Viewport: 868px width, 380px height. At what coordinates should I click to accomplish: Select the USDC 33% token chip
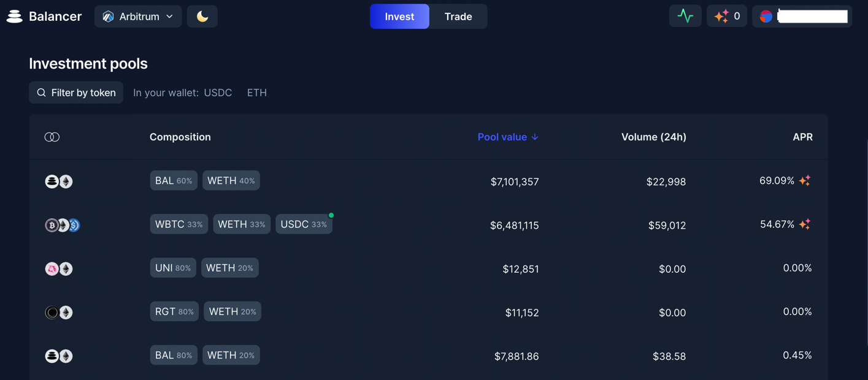click(304, 224)
